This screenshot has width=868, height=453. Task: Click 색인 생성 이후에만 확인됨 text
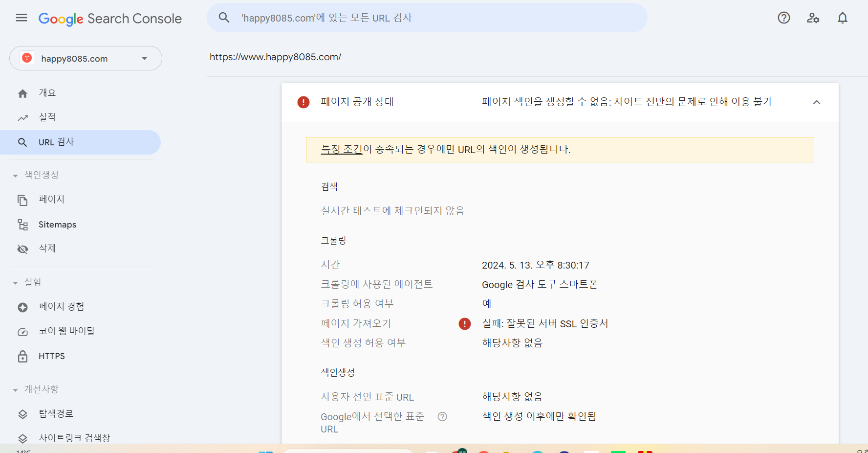click(x=539, y=416)
